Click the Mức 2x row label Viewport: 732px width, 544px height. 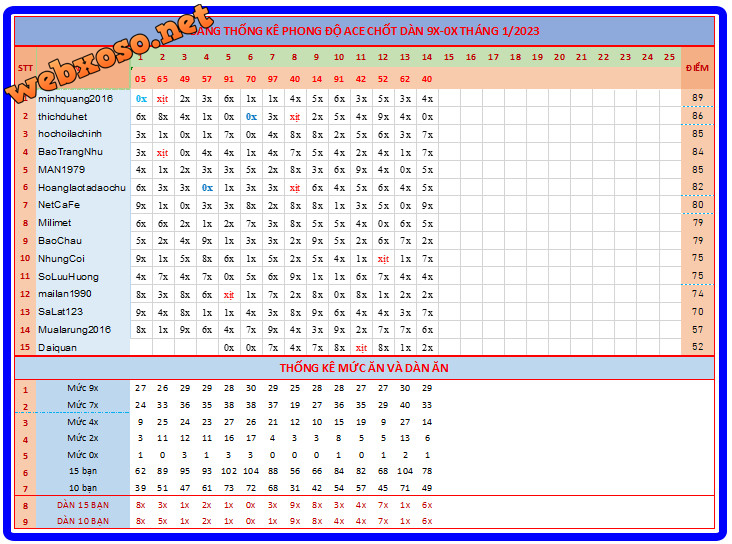pyautogui.click(x=83, y=438)
